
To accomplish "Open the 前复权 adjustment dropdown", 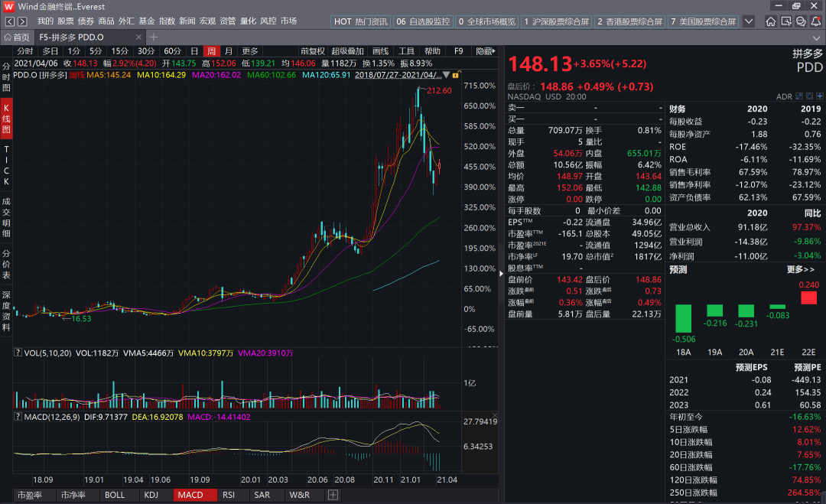I will [312, 51].
